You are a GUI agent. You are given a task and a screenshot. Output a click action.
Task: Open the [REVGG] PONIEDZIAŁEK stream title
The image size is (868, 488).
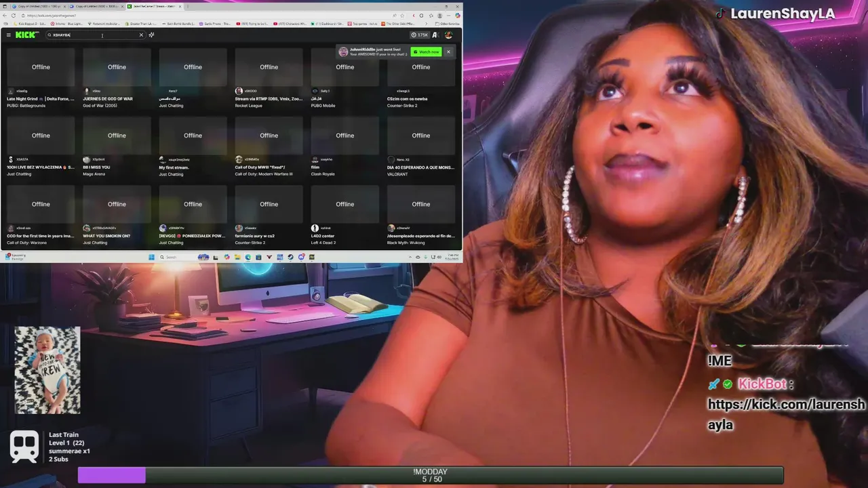pyautogui.click(x=193, y=236)
